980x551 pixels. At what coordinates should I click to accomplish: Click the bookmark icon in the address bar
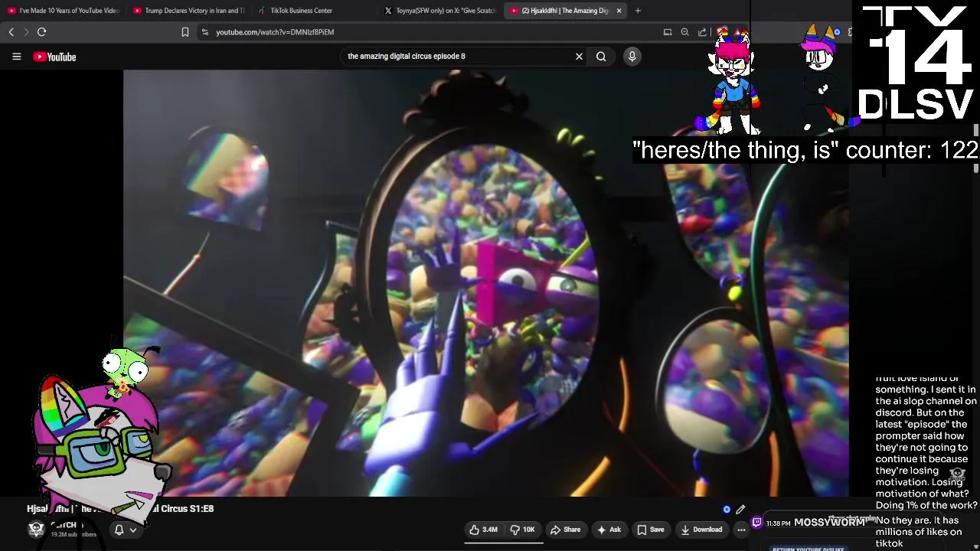(x=185, y=32)
